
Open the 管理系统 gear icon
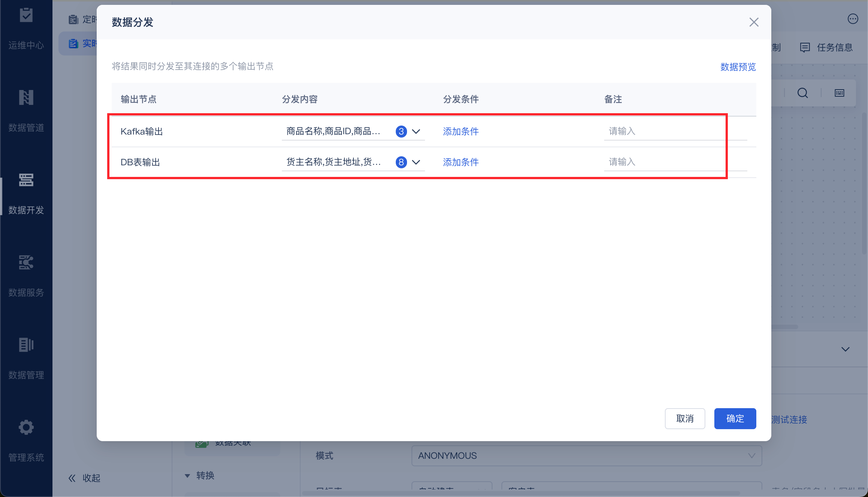[26, 428]
